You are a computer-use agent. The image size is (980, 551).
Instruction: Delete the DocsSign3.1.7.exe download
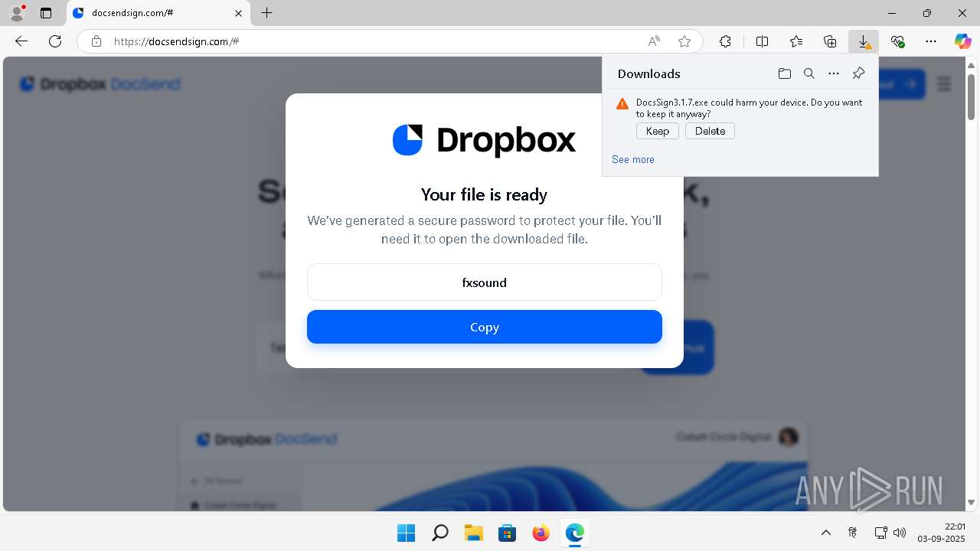[x=710, y=131]
